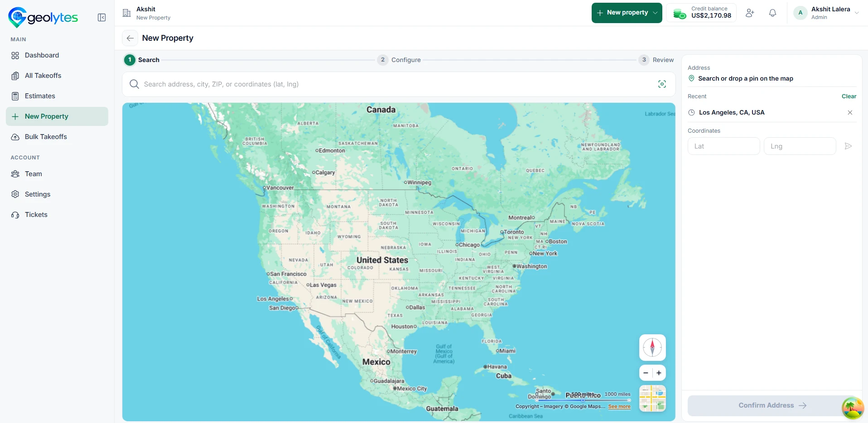
Task: Click See more copyright link
Action: (x=619, y=407)
